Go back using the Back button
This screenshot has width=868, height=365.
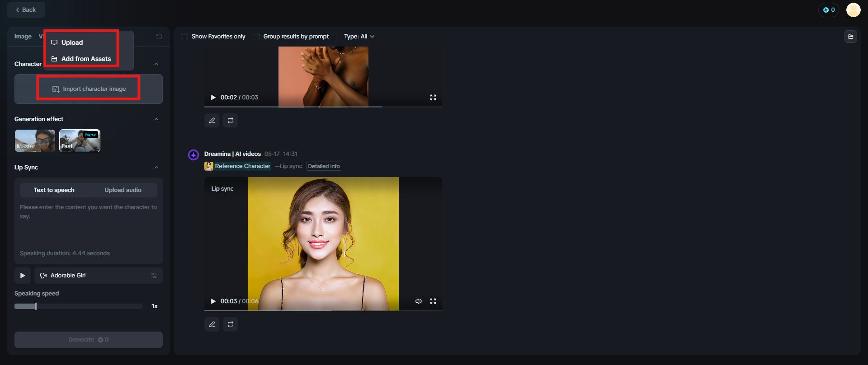pos(26,10)
